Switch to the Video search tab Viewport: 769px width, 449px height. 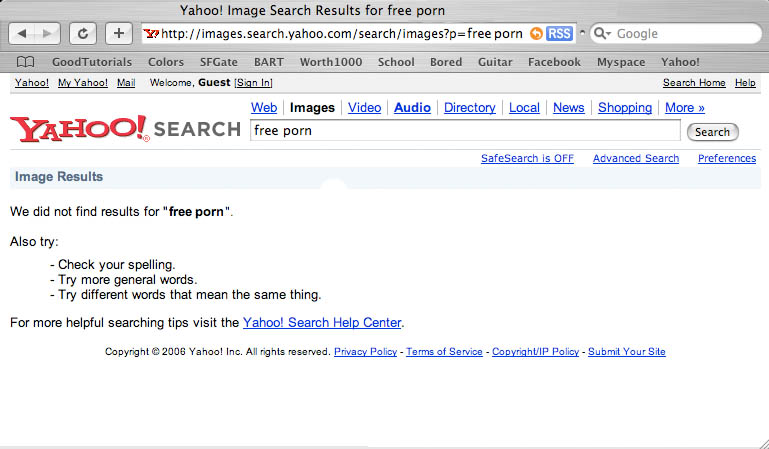pos(364,107)
